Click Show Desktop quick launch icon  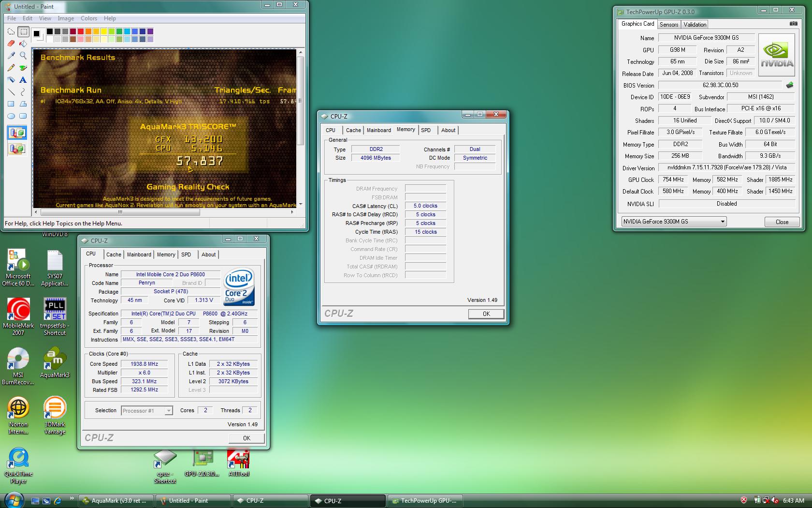point(35,501)
